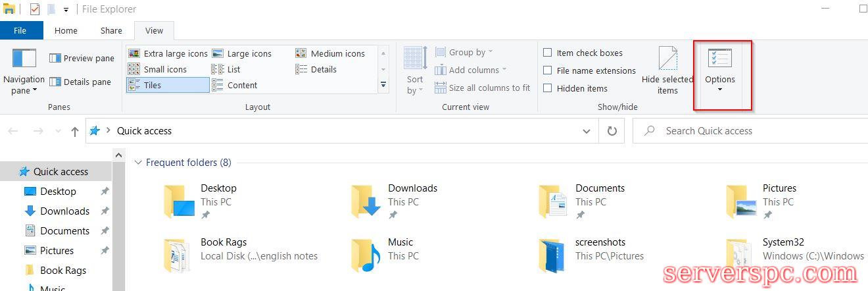Collapse the Frequent folders group

coord(138,163)
